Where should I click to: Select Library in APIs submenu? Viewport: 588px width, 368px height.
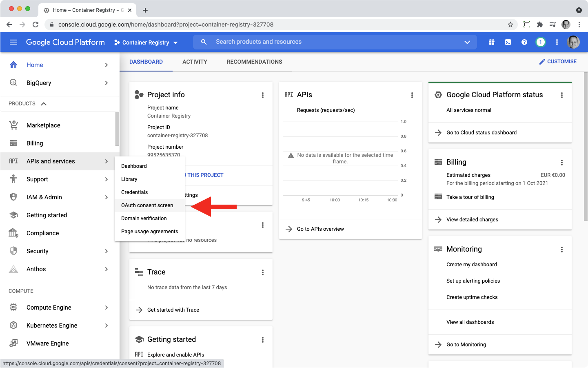coord(150,179)
